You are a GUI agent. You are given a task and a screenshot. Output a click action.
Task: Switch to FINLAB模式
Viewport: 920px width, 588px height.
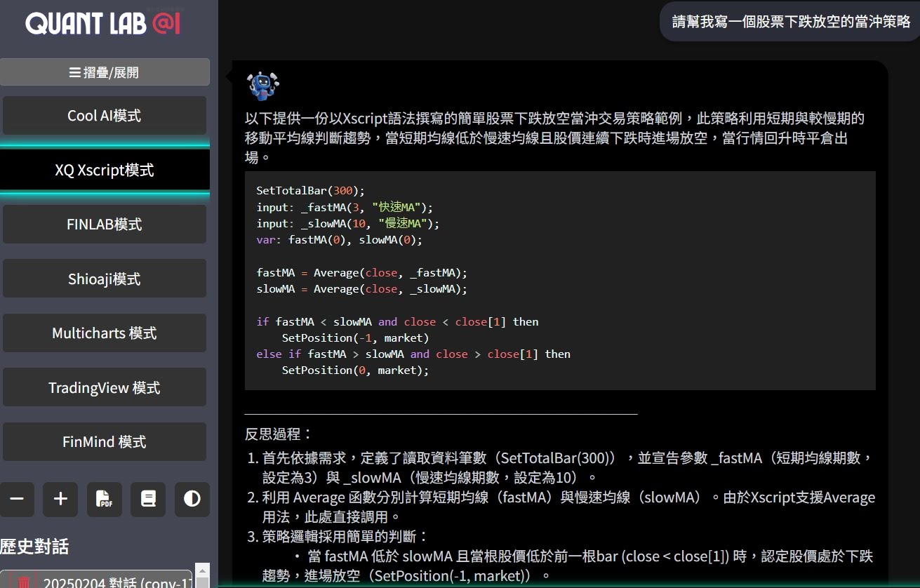[105, 225]
